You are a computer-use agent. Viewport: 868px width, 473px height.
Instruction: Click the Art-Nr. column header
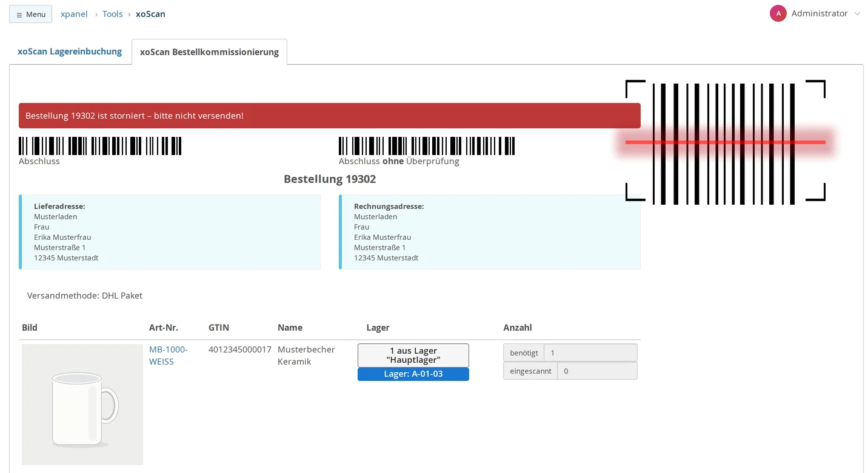pyautogui.click(x=164, y=328)
